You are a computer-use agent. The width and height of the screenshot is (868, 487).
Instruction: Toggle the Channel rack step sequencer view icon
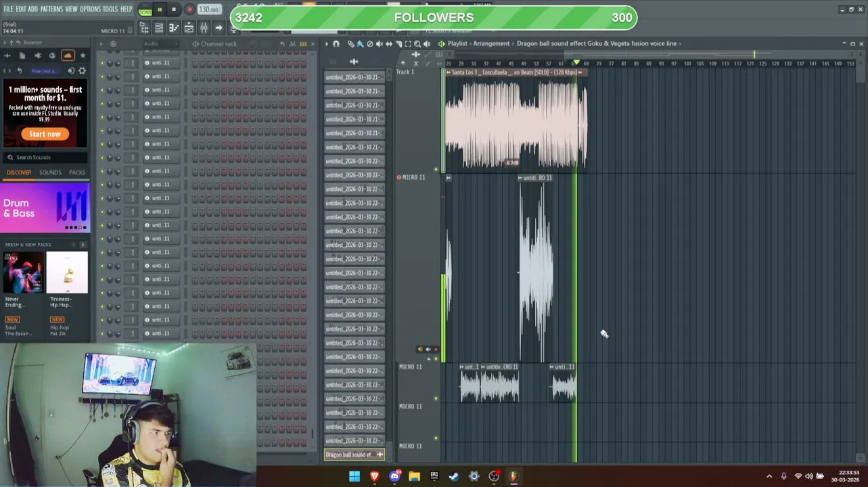tap(303, 44)
